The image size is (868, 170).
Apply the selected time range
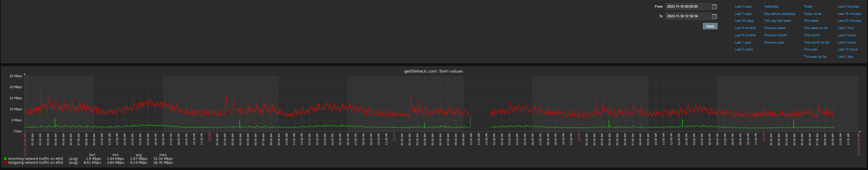(710, 26)
